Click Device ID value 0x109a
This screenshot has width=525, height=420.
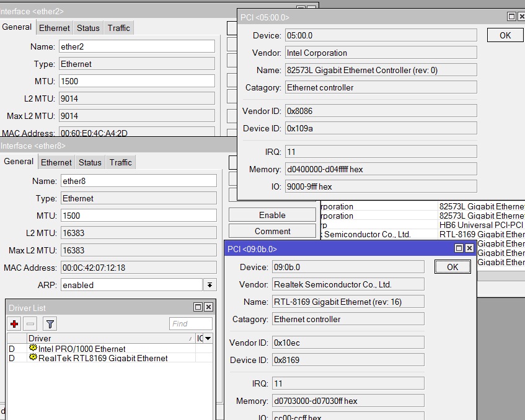click(381, 128)
